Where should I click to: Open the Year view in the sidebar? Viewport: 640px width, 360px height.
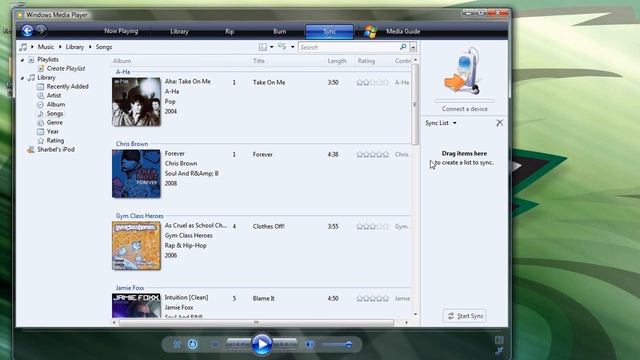click(x=53, y=131)
